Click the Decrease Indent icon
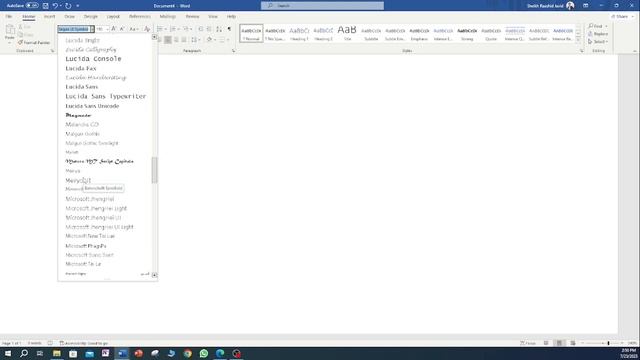Screen dimensions: 640x360 (x=200, y=29)
